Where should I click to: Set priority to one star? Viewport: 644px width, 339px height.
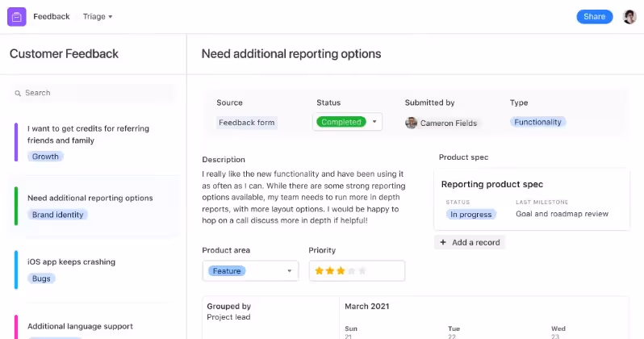point(319,270)
